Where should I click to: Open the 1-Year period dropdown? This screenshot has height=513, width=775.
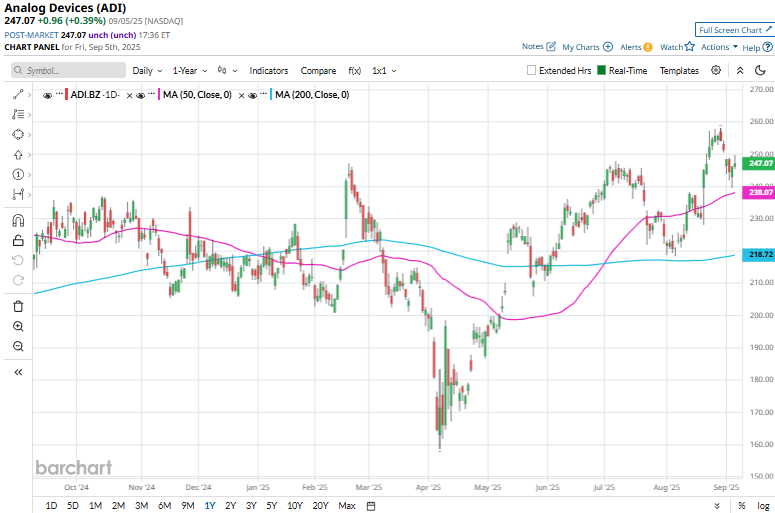(190, 71)
